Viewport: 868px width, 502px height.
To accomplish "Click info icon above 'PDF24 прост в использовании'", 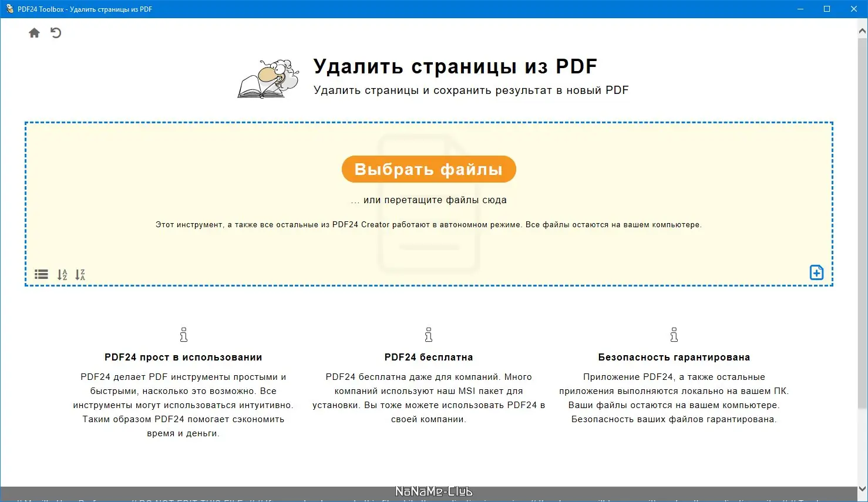I will click(x=184, y=335).
